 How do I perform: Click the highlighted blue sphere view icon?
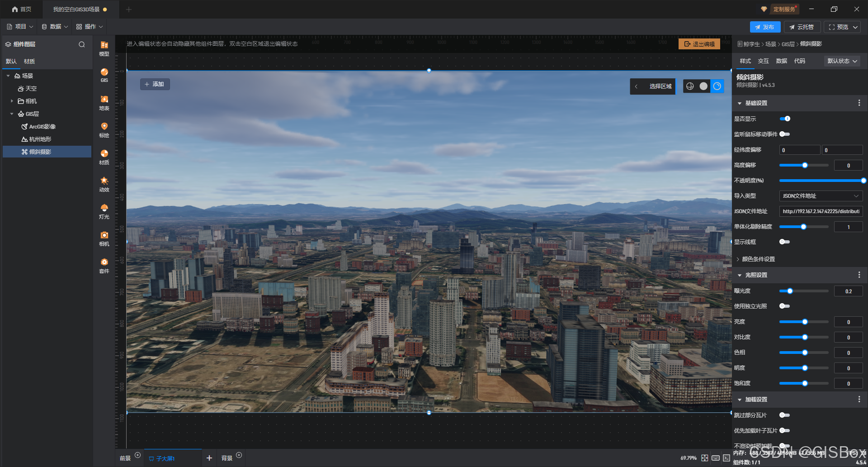tap(717, 86)
